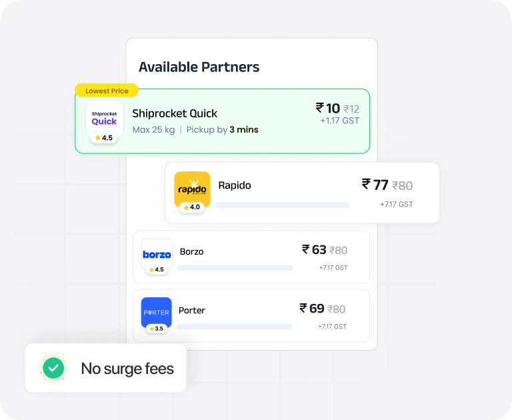The height and width of the screenshot is (420, 512).
Task: Click the ₹ 10 price for Shiprocket Quick
Action: point(328,108)
